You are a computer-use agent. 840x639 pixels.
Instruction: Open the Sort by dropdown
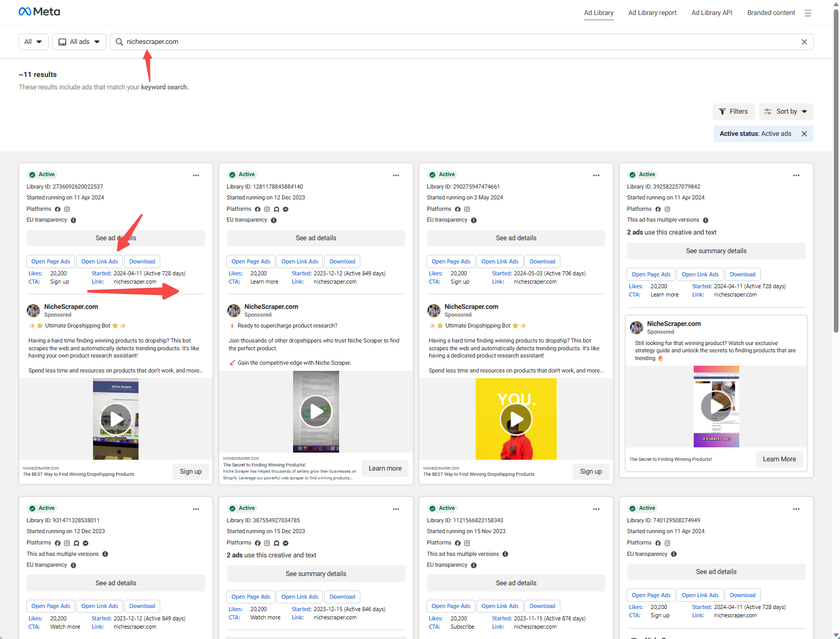[x=786, y=112]
